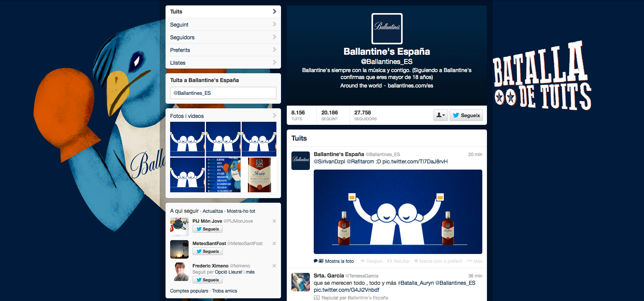The height and width of the screenshot is (301, 644).
Task: Dismiss PIJ Món Jove suggestion
Action: tap(274, 221)
